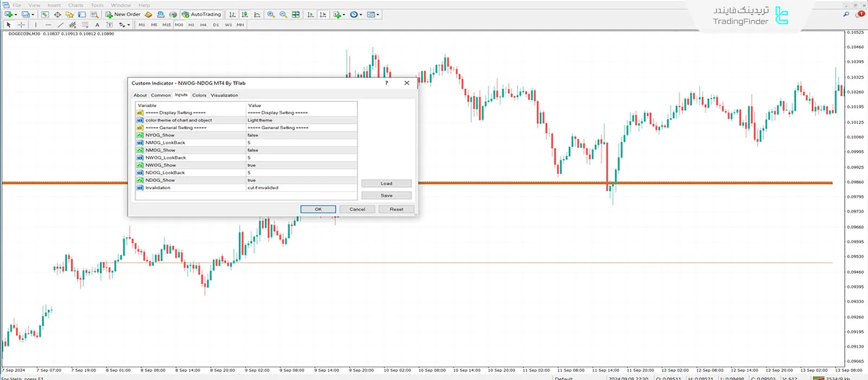
Task: Open the Light theme value dropdown
Action: click(301, 120)
